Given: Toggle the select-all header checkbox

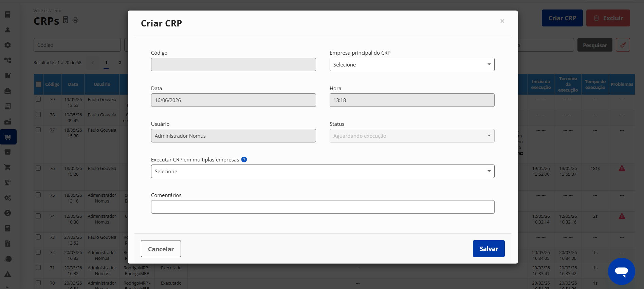Looking at the screenshot, I should tap(39, 84).
